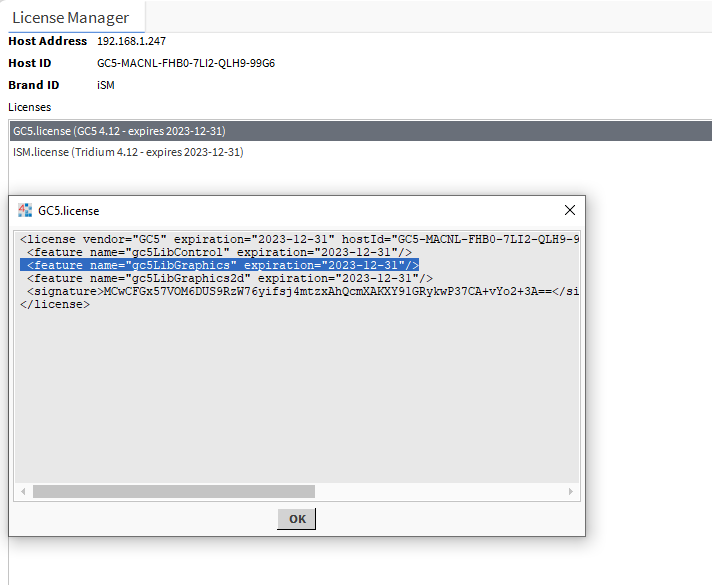Click the highlighted gc5LibGraphics feature line
712x585 pixels.
pos(219,265)
